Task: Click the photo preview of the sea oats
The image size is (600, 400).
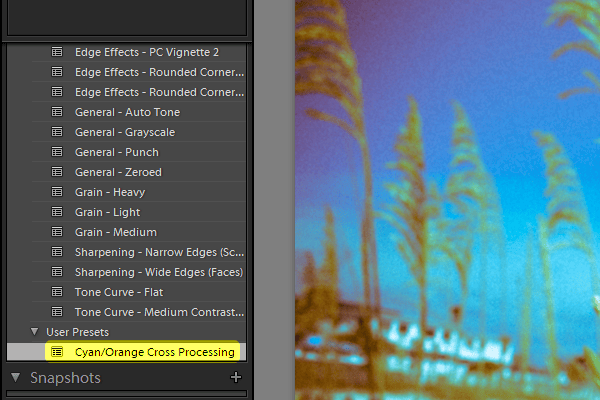Action: tap(447, 200)
